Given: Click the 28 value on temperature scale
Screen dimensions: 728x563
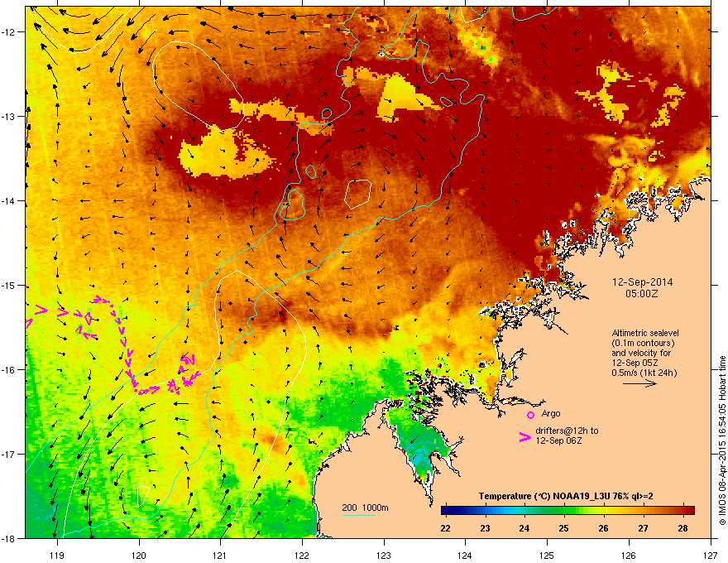Looking at the screenshot, I should 683,528.
